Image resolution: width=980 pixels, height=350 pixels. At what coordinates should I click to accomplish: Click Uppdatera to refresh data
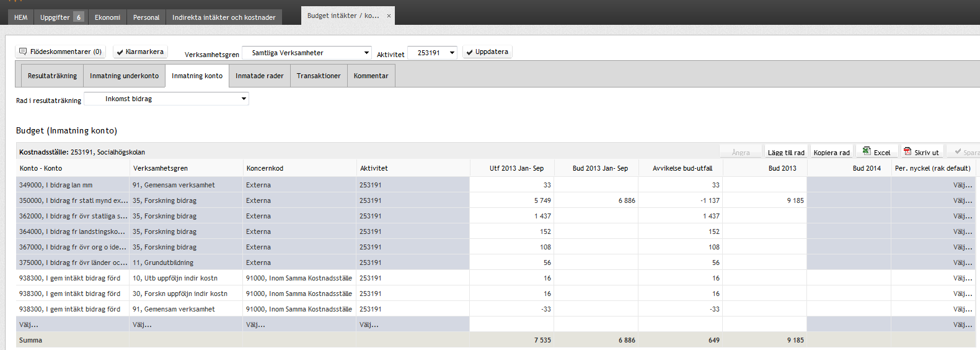pyautogui.click(x=488, y=52)
